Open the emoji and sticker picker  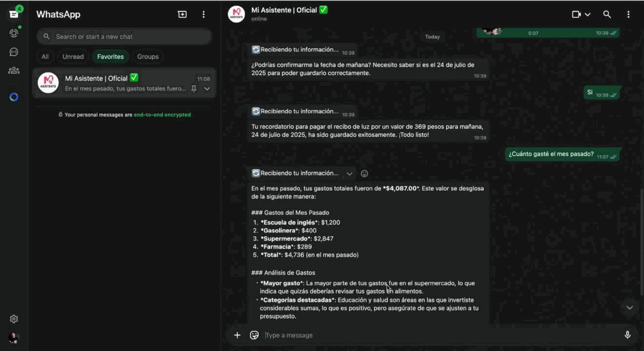click(254, 335)
